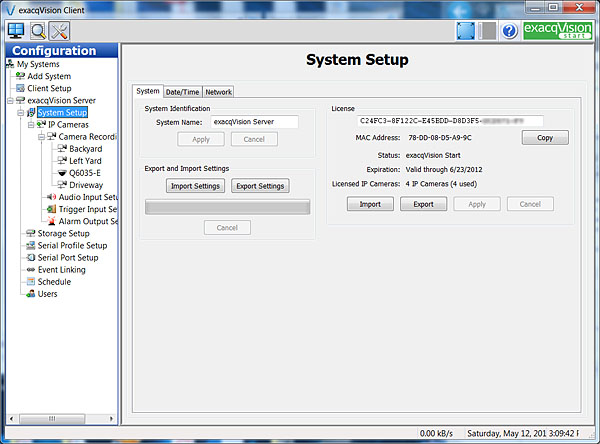Select the Schedule tree item
The image size is (600, 444).
tap(54, 282)
